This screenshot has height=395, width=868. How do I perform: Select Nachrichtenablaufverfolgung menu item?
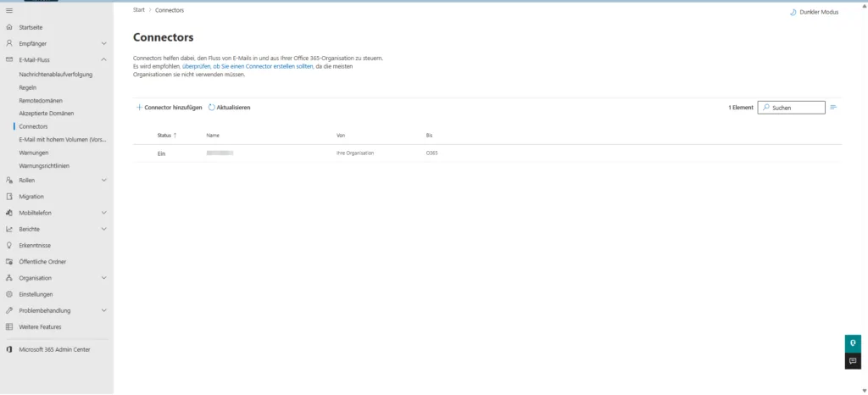(55, 75)
